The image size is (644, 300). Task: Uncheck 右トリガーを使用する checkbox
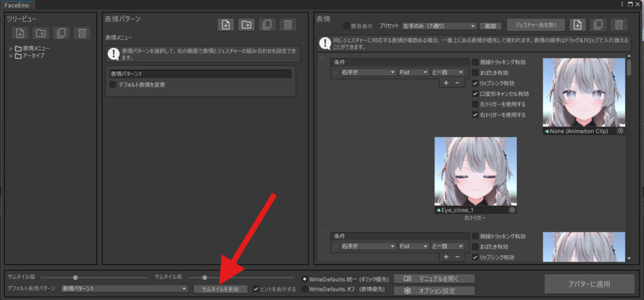point(475,114)
